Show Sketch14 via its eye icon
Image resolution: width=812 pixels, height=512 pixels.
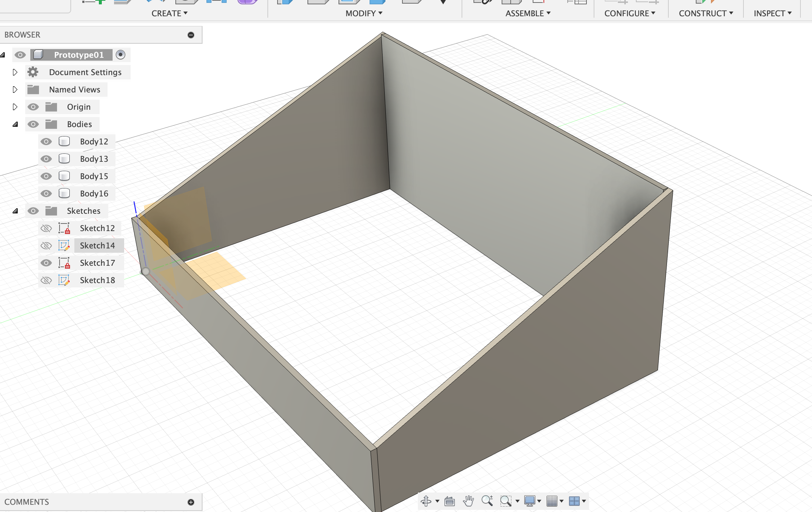click(x=46, y=246)
